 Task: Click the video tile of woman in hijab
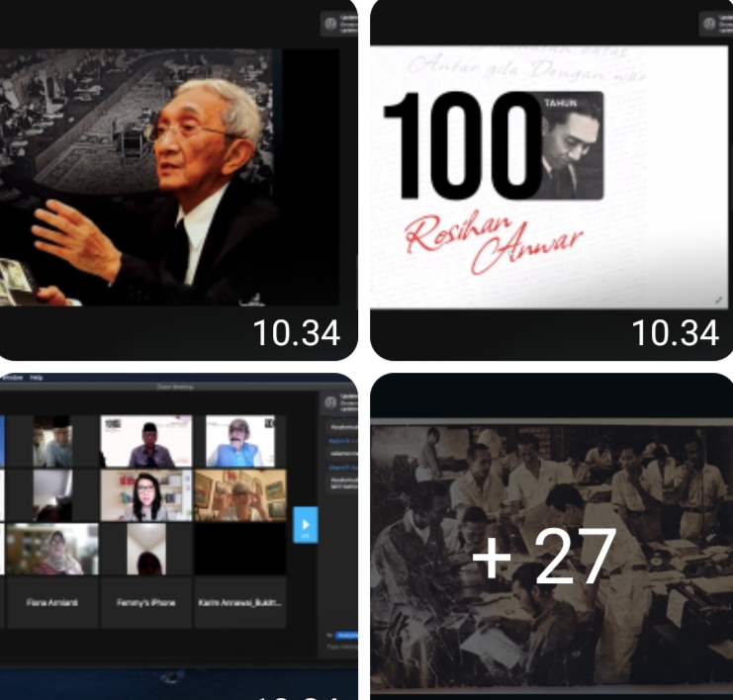[x=52, y=549]
